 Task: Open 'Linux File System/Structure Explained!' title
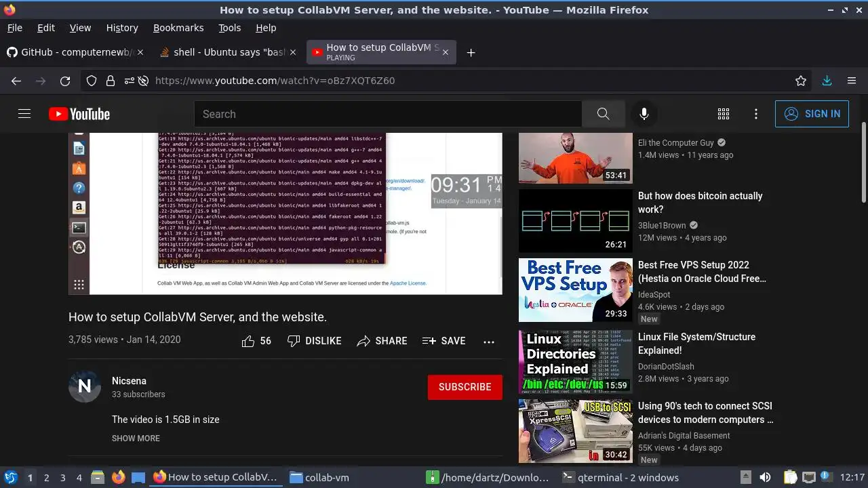pyautogui.click(x=696, y=344)
